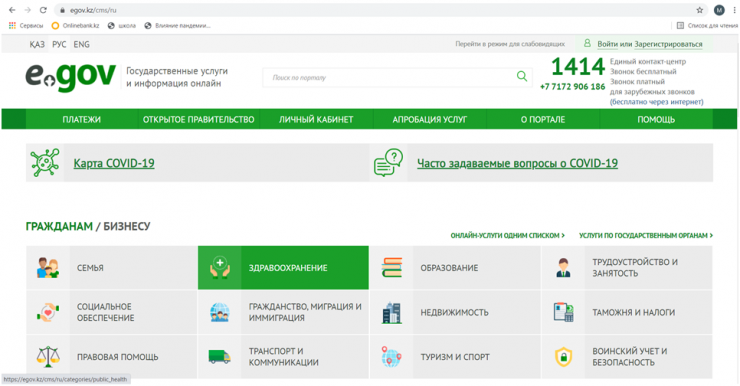Click ПРАВОВАЯ ПОМОЩЬ scales icon
Image resolution: width=740 pixels, height=386 pixels.
coord(48,357)
